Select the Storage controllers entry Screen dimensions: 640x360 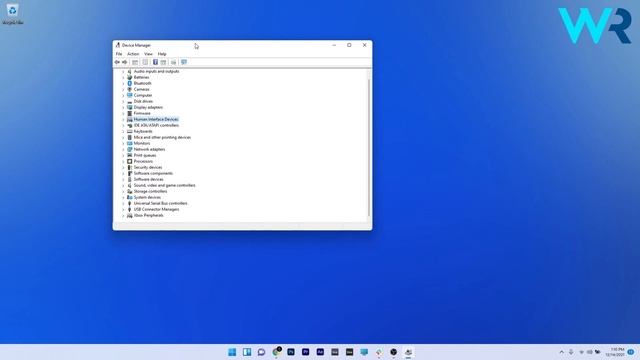pyautogui.click(x=150, y=191)
